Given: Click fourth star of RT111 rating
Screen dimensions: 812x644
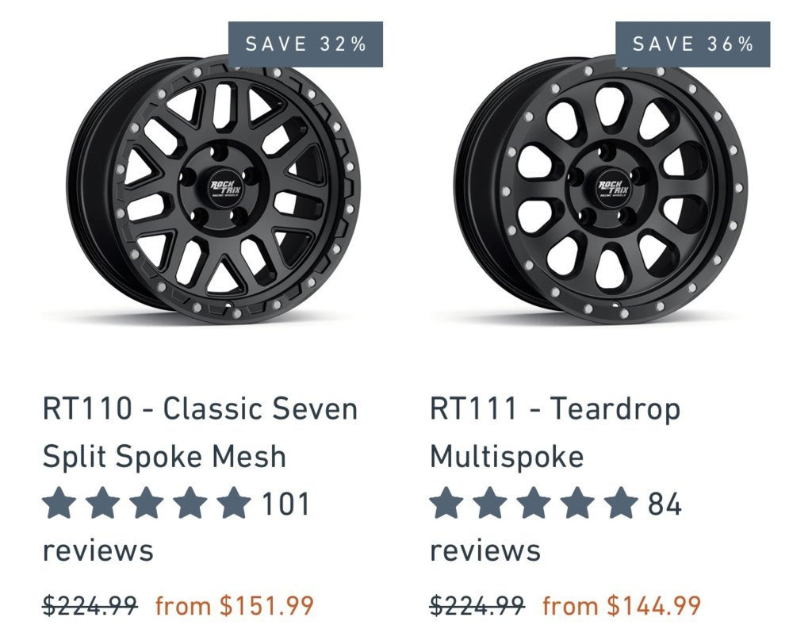Looking at the screenshot, I should click(x=577, y=503).
